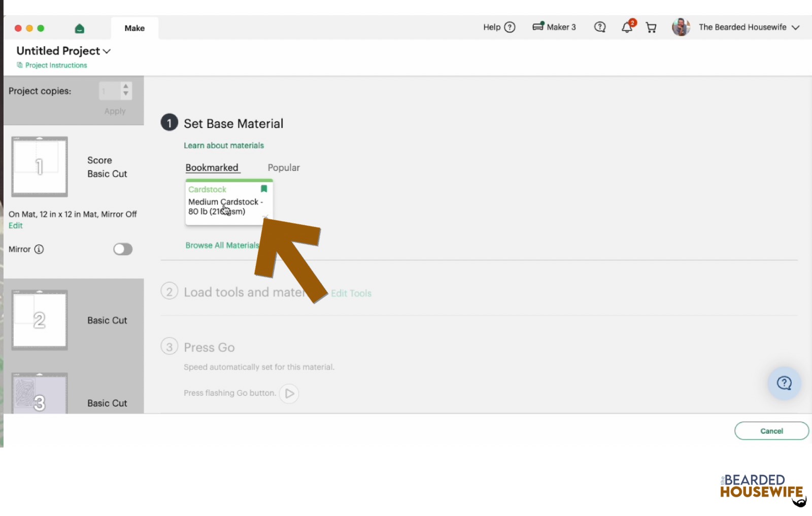The height and width of the screenshot is (516, 812).
Task: Click the Project copies number field
Action: click(110, 91)
